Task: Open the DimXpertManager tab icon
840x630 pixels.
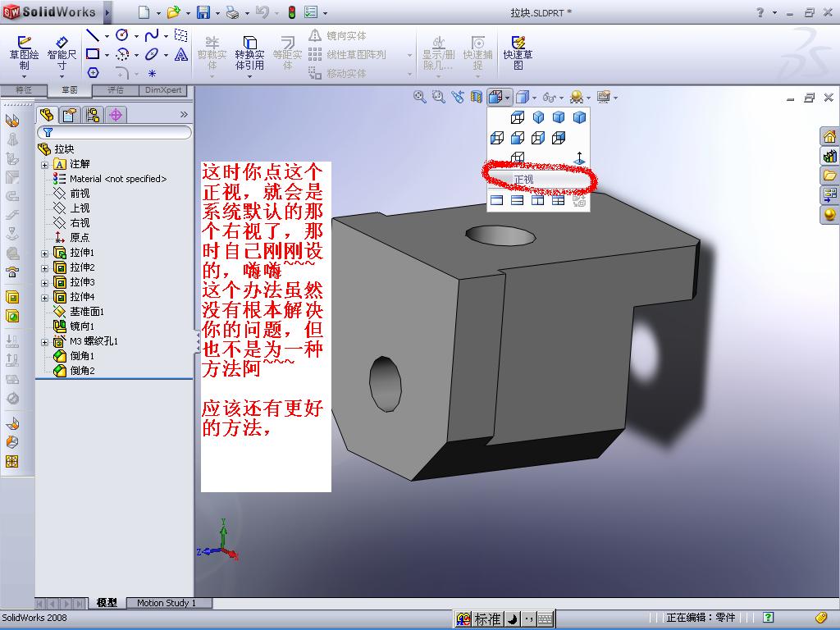Action: tap(116, 114)
